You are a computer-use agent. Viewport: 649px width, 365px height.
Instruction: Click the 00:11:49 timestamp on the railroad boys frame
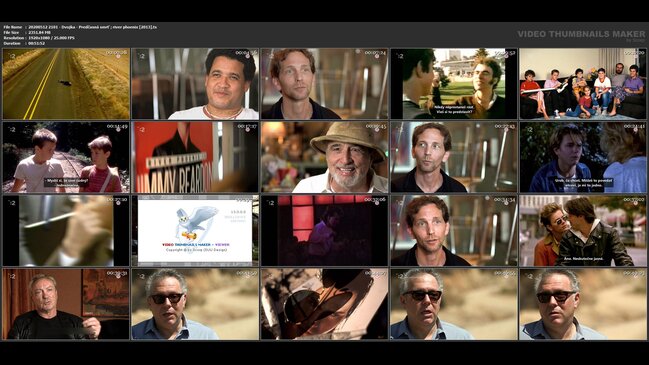(117, 127)
